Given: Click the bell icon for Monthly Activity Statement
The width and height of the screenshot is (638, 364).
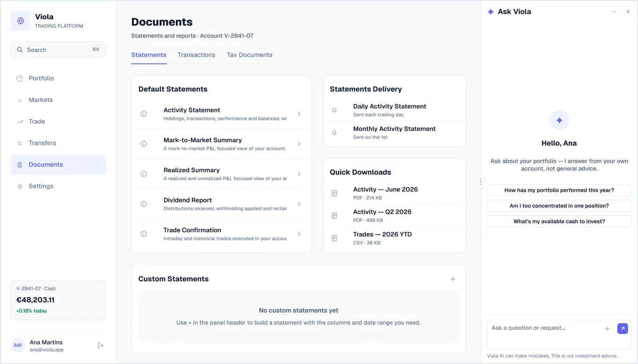Looking at the screenshot, I should [x=334, y=133].
